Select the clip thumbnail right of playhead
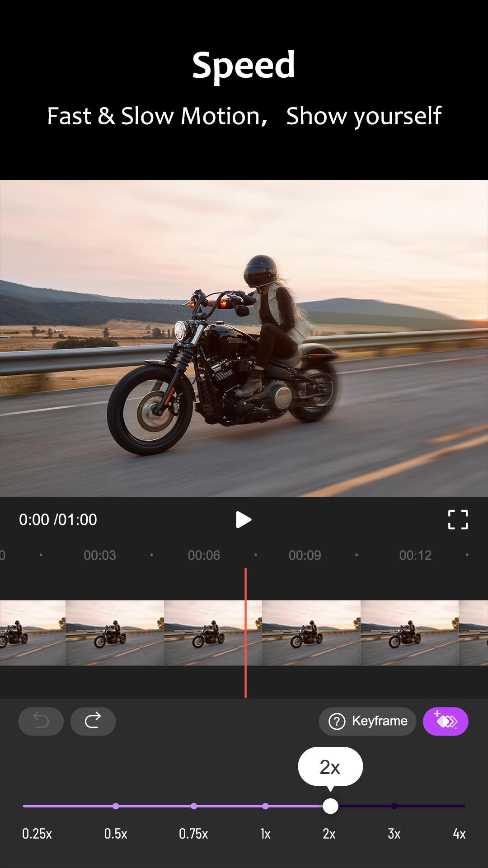 click(311, 633)
